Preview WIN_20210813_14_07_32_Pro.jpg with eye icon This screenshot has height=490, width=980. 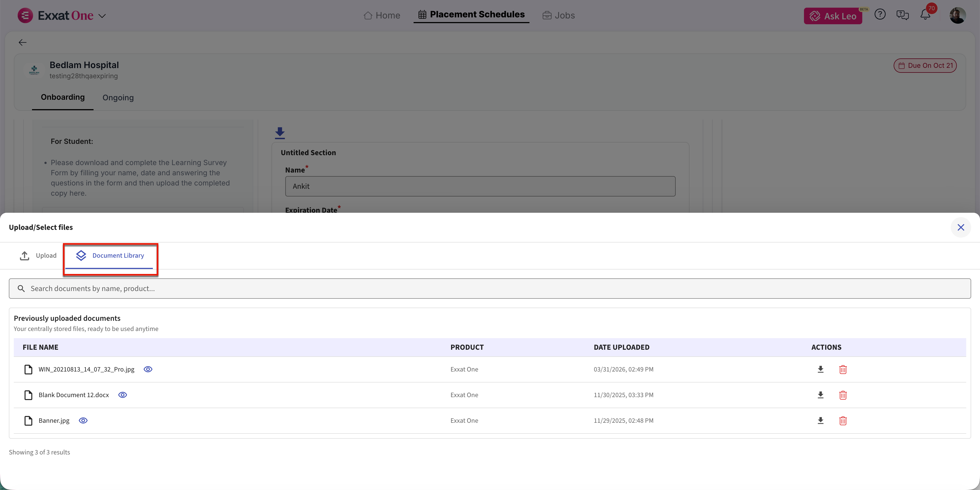148,369
